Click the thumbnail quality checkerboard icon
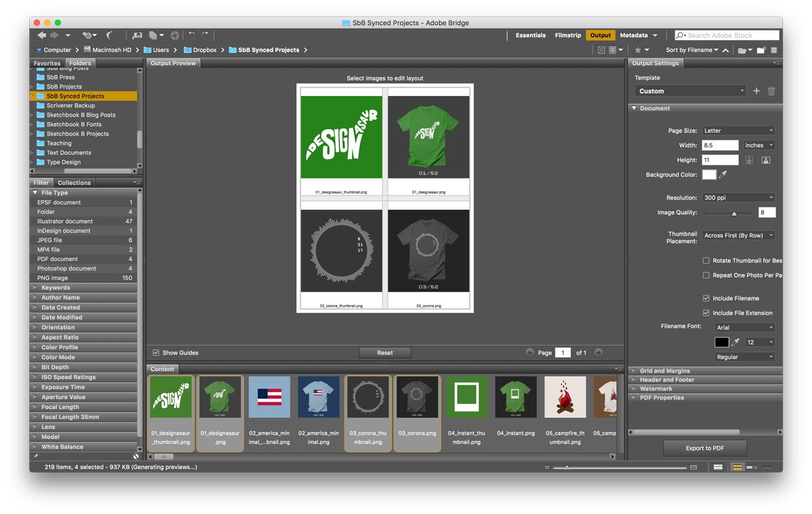This screenshot has height=514, width=812. (601, 50)
